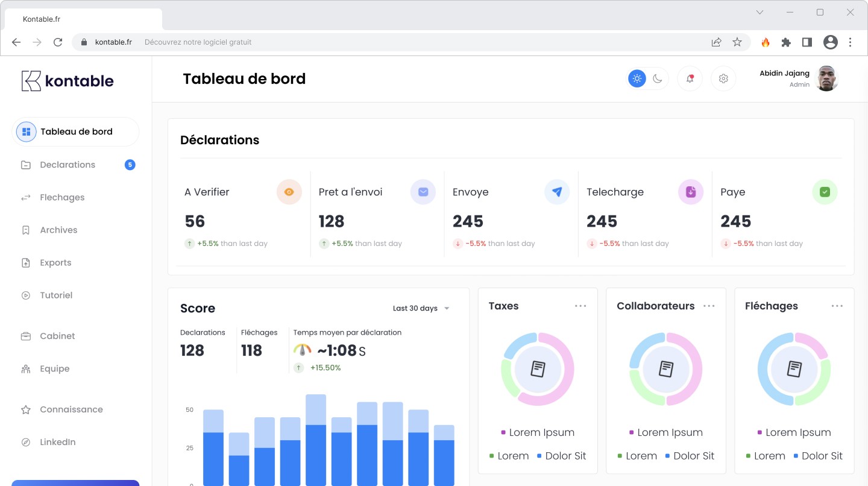This screenshot has width=868, height=486.
Task: Click up arrow under Pret a l'envoi 128
Action: pos(324,244)
